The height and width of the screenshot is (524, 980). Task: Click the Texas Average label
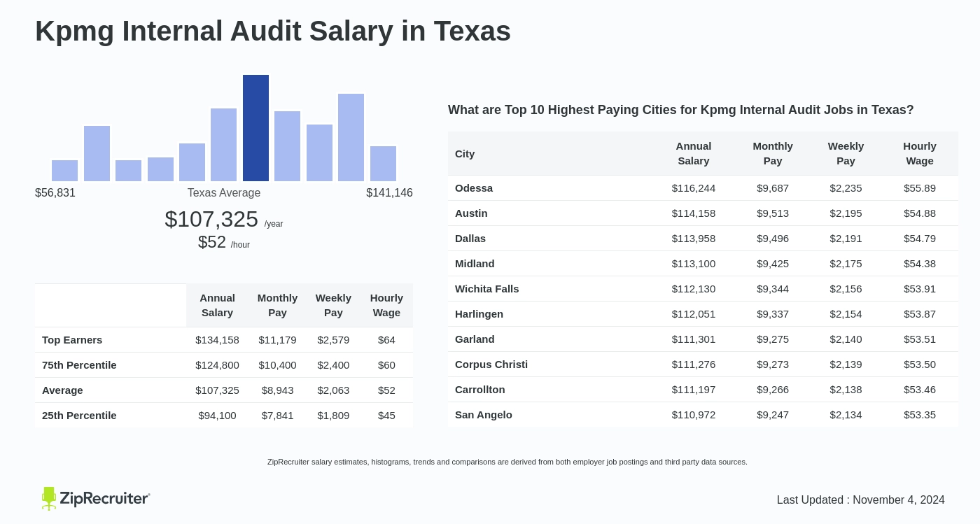pos(224,193)
